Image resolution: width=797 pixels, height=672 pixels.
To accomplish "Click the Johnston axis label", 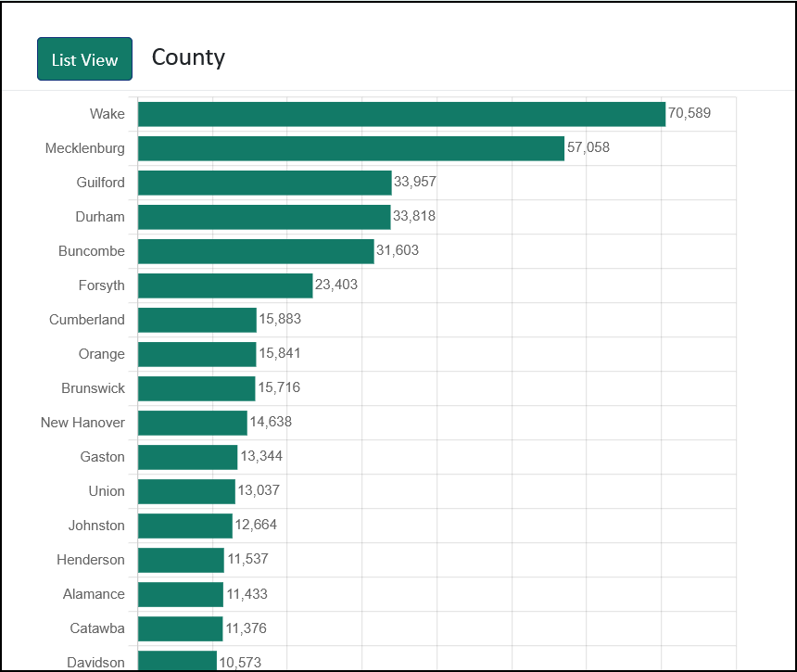I will pos(96,526).
